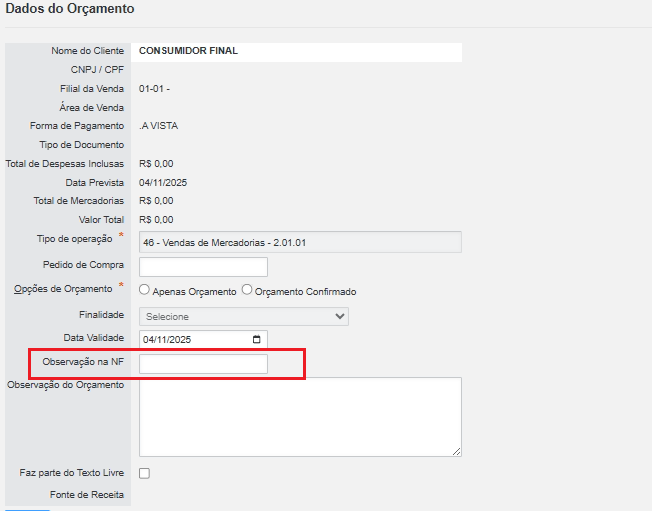This screenshot has width=652, height=511.
Task: Click the Finalidade dropdown chevron arrow
Action: (339, 316)
